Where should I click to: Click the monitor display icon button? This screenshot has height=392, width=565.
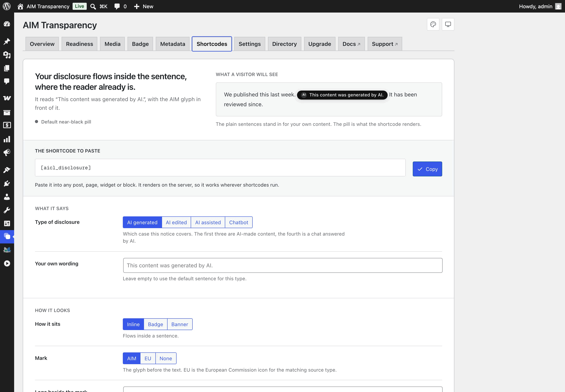click(x=448, y=24)
